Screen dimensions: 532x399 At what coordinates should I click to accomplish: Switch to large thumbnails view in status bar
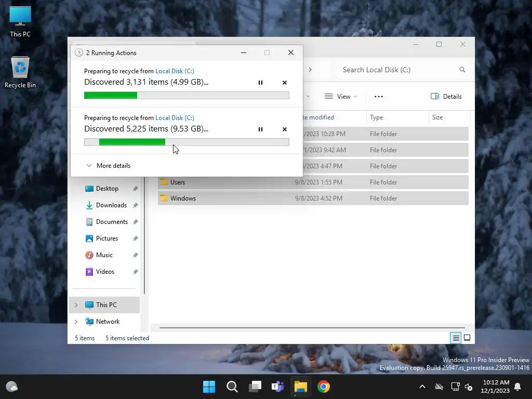point(467,338)
